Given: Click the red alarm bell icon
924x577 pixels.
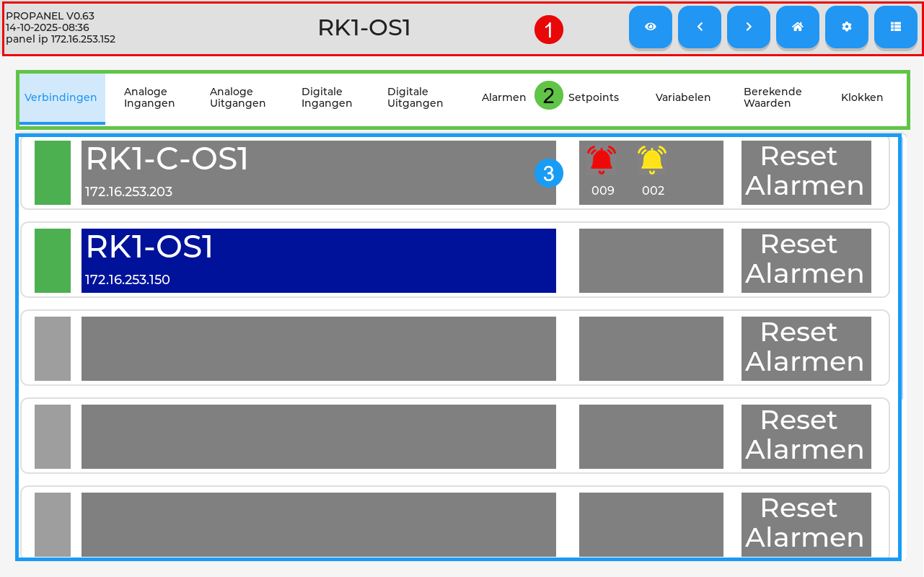Looking at the screenshot, I should pos(602,160).
